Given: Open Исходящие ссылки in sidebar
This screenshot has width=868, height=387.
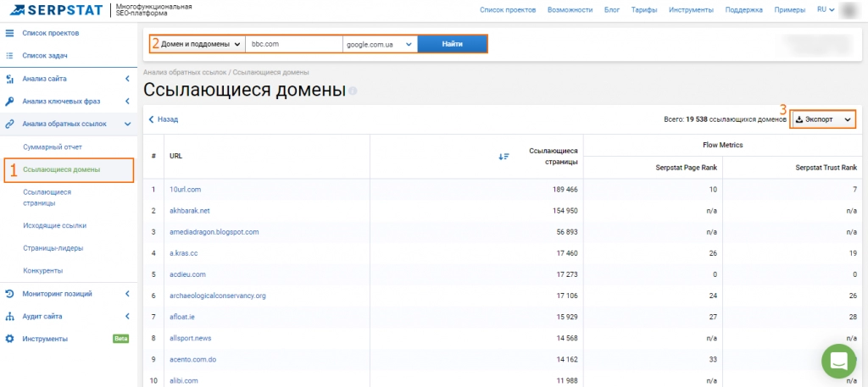Looking at the screenshot, I should 55,226.
